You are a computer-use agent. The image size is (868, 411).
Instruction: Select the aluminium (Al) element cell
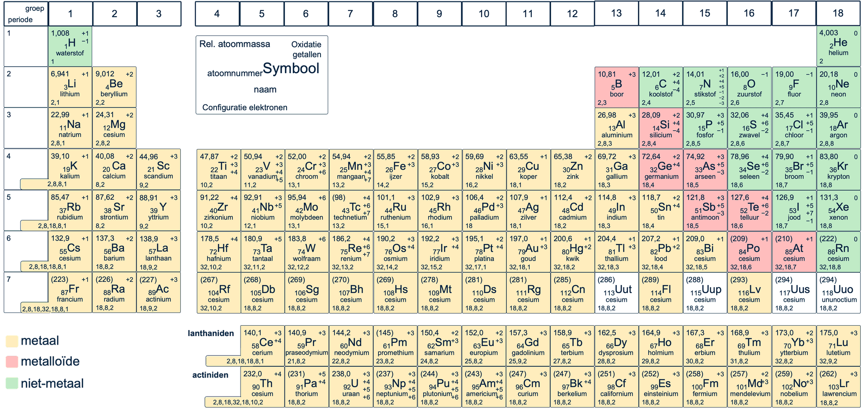pyautogui.click(x=617, y=128)
